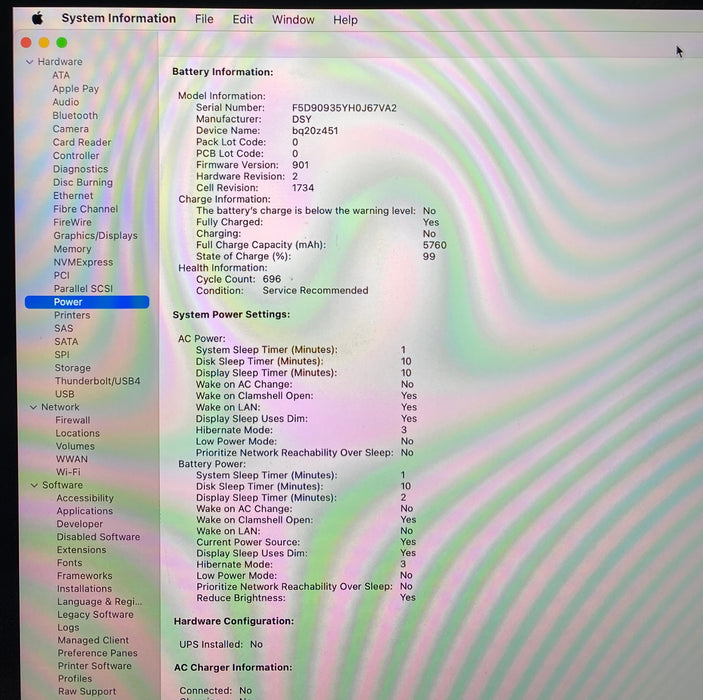
Task: Select Profiles under Software
Action: pos(75,679)
